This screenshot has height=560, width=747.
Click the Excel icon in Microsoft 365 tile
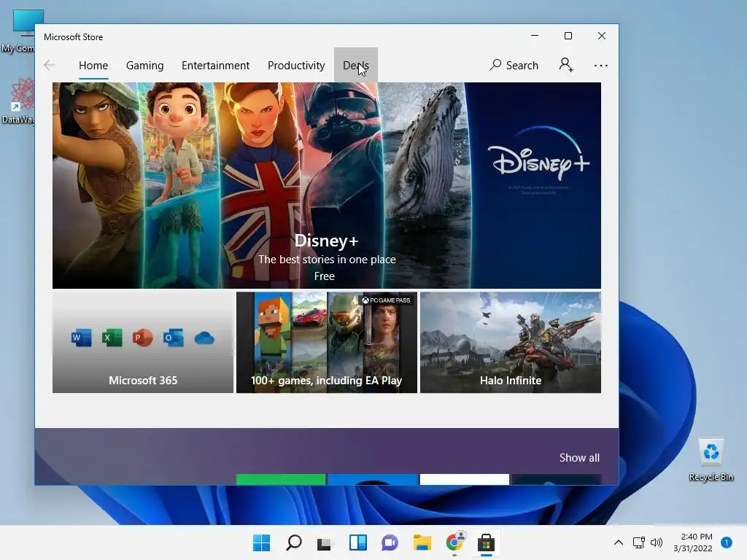[112, 338]
